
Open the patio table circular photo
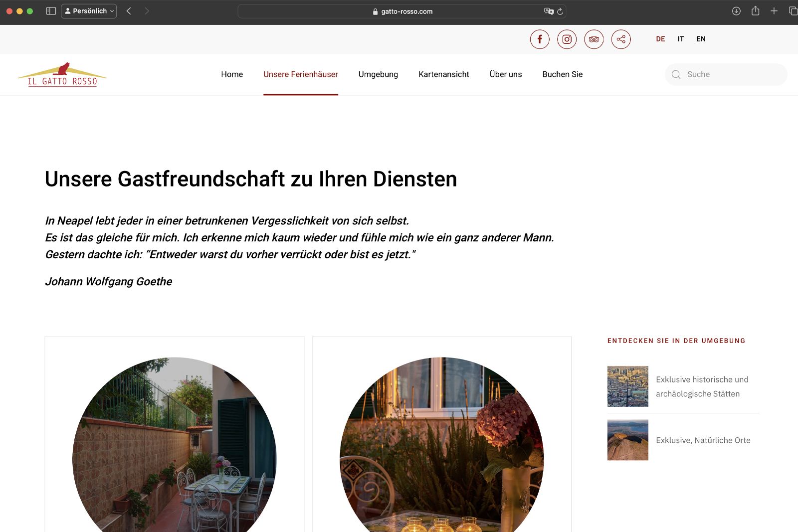click(175, 445)
